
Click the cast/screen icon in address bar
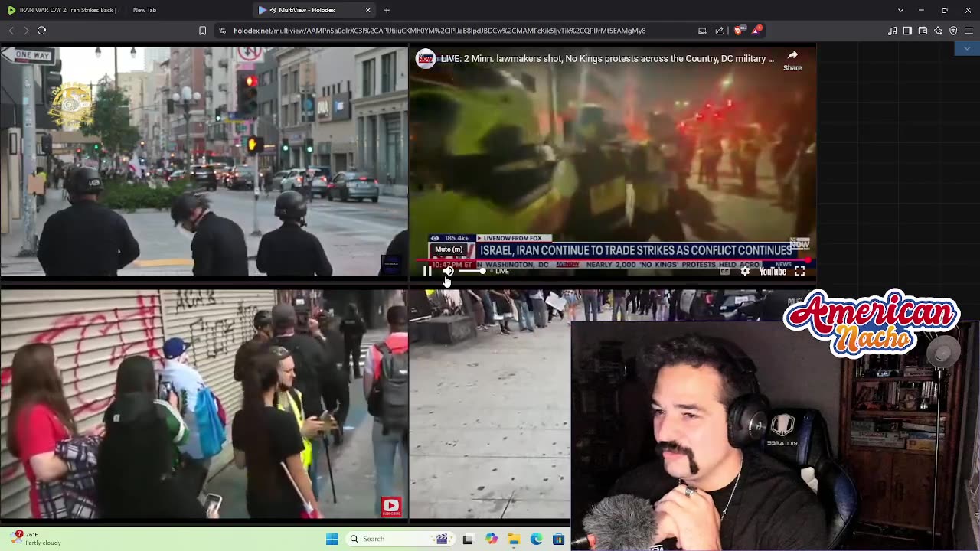click(x=702, y=31)
